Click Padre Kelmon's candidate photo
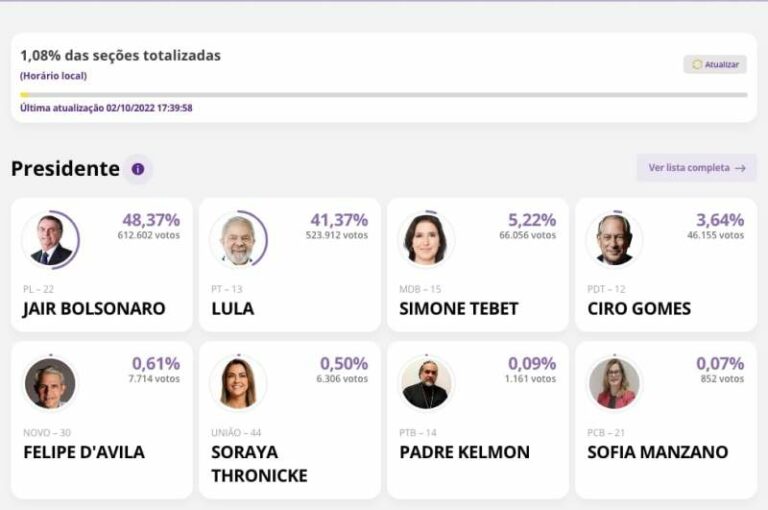 click(425, 383)
